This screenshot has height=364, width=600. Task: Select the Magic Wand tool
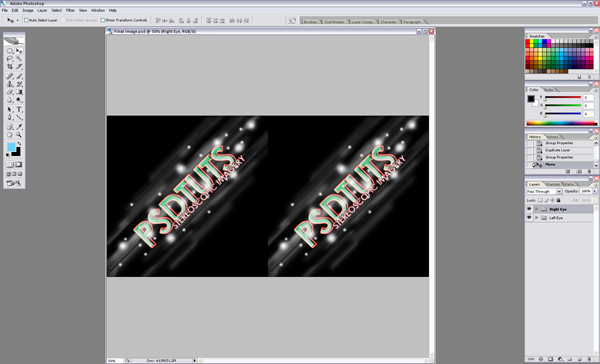pos(19,59)
